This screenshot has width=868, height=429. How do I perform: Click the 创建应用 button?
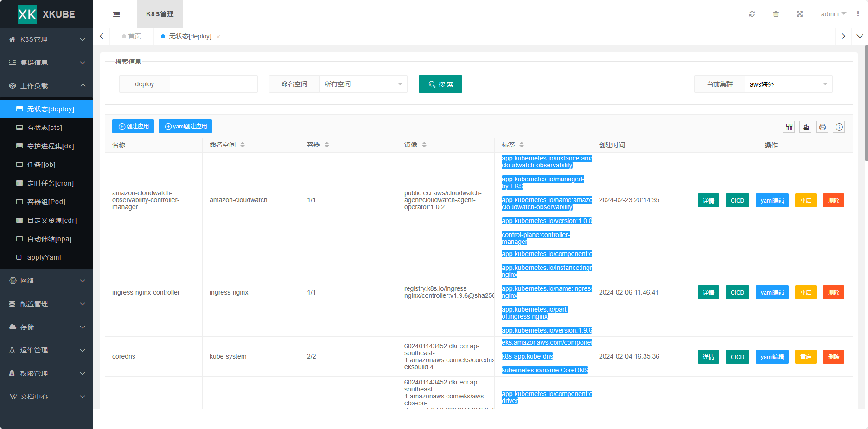(134, 126)
